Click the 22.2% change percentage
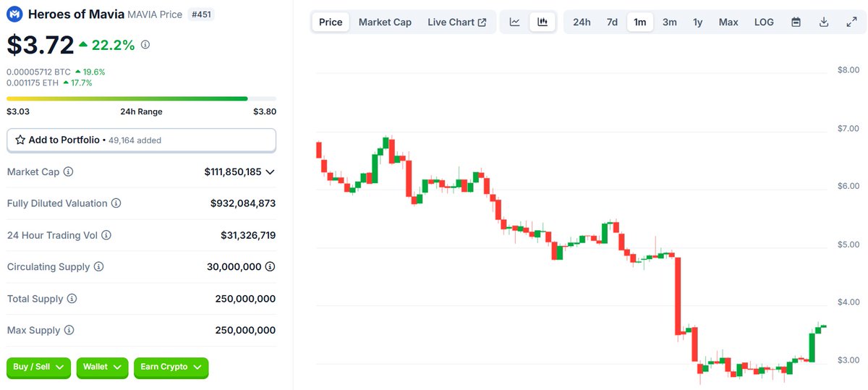Screen dimensions: 868x390 (114, 45)
